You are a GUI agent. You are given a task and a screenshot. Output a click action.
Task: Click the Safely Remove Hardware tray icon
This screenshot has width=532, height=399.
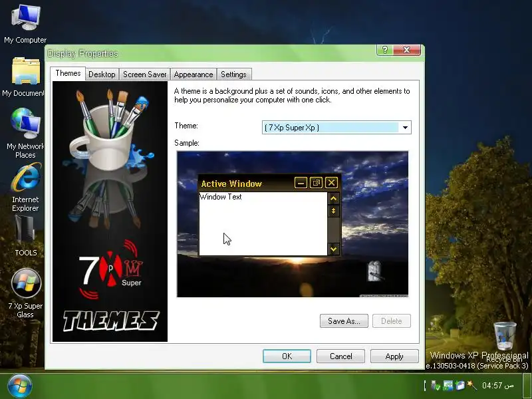tap(436, 386)
